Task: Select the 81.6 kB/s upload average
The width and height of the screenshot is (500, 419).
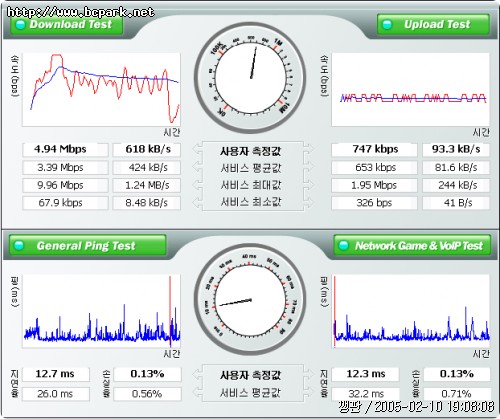Action: click(456, 167)
